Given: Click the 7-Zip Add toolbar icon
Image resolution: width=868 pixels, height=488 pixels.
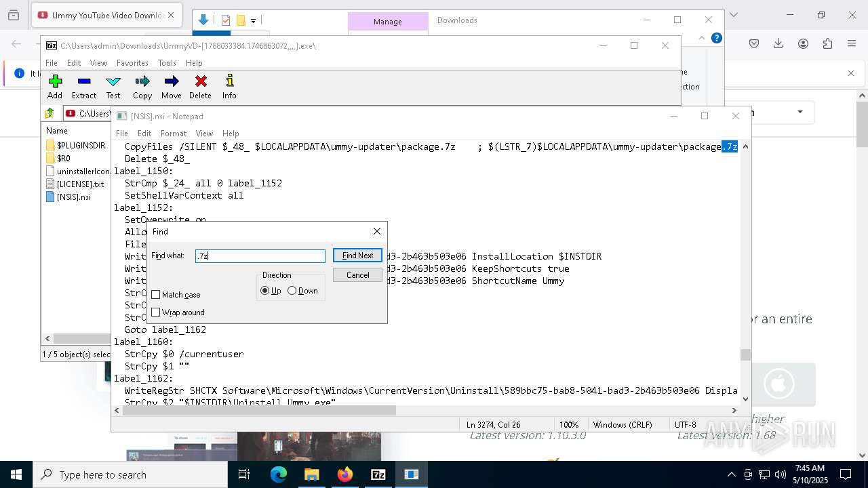Looking at the screenshot, I should pyautogui.click(x=55, y=87).
